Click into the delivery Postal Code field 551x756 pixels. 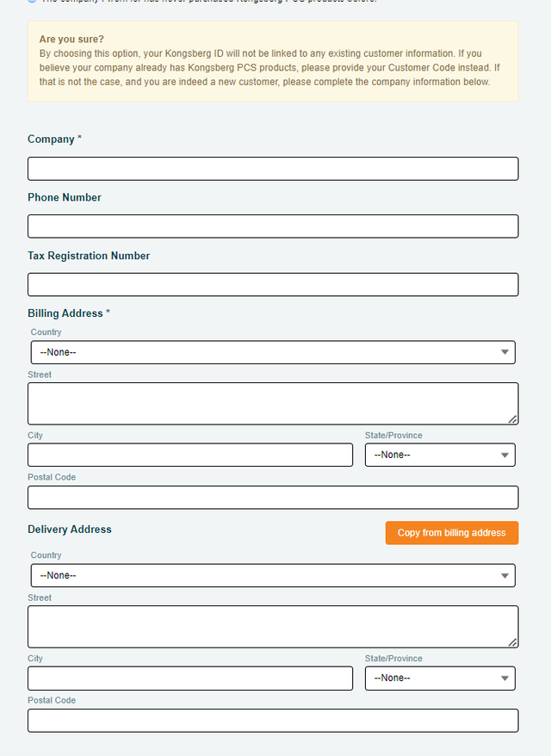click(272, 720)
